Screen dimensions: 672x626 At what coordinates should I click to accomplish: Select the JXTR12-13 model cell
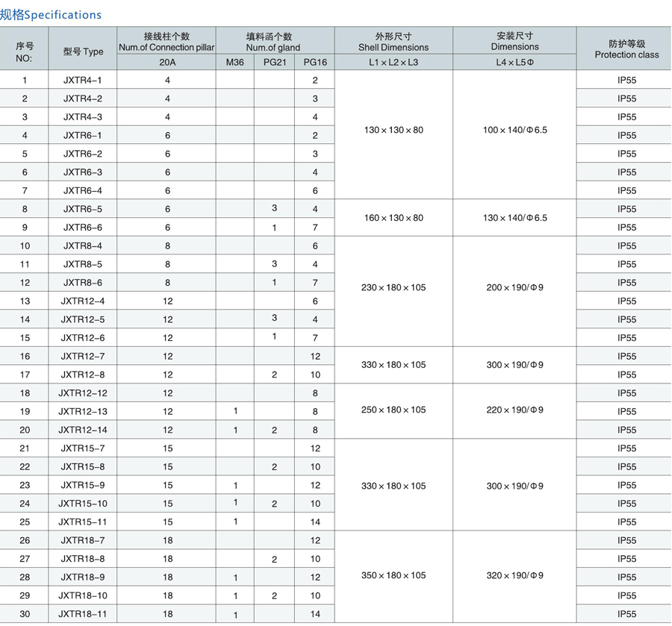point(83,411)
